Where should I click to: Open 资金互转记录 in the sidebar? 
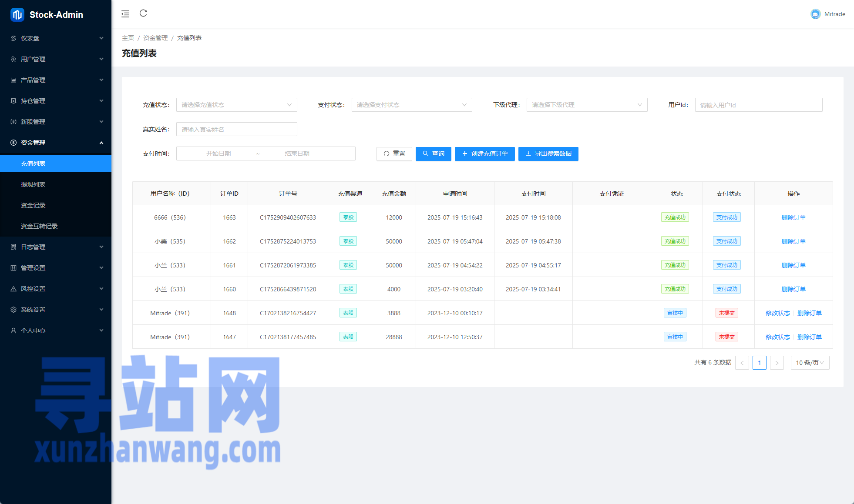56,226
